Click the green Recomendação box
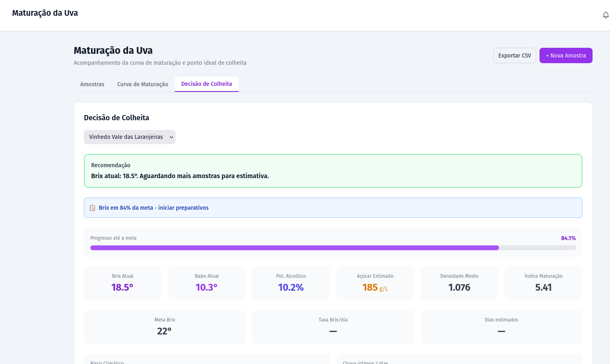610x364 pixels. (x=333, y=170)
